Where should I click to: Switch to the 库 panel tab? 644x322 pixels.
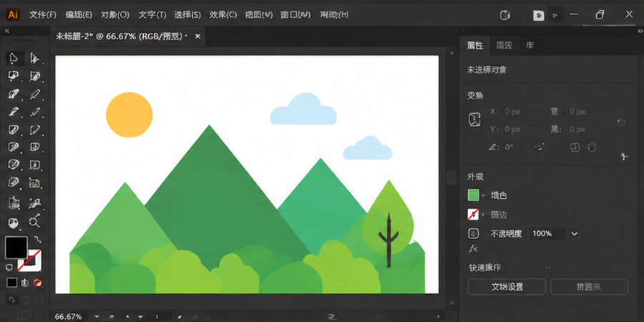[530, 46]
